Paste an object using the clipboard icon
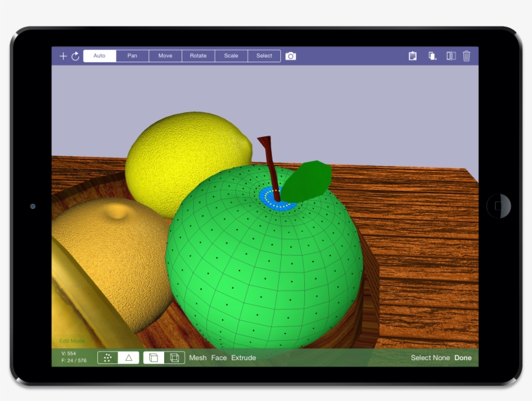 coord(413,56)
